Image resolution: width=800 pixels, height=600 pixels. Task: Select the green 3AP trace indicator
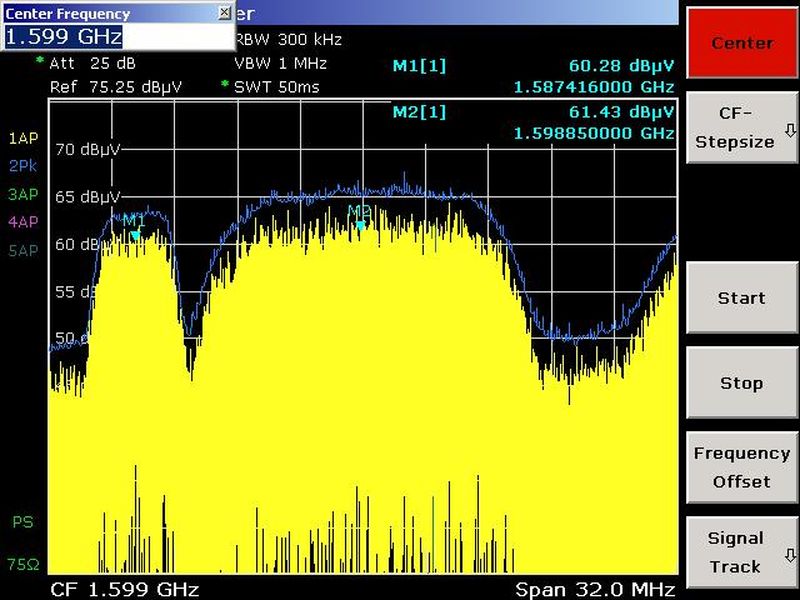point(23,194)
